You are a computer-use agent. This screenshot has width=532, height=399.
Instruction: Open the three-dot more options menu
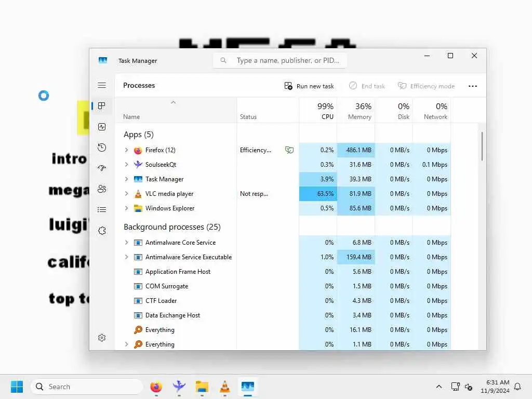pyautogui.click(x=473, y=86)
